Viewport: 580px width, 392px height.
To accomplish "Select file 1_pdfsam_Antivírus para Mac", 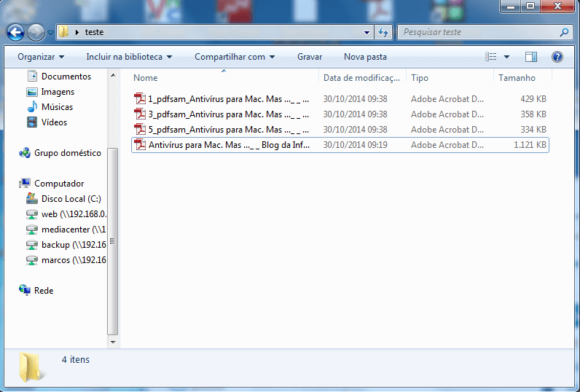I will tap(340, 99).
